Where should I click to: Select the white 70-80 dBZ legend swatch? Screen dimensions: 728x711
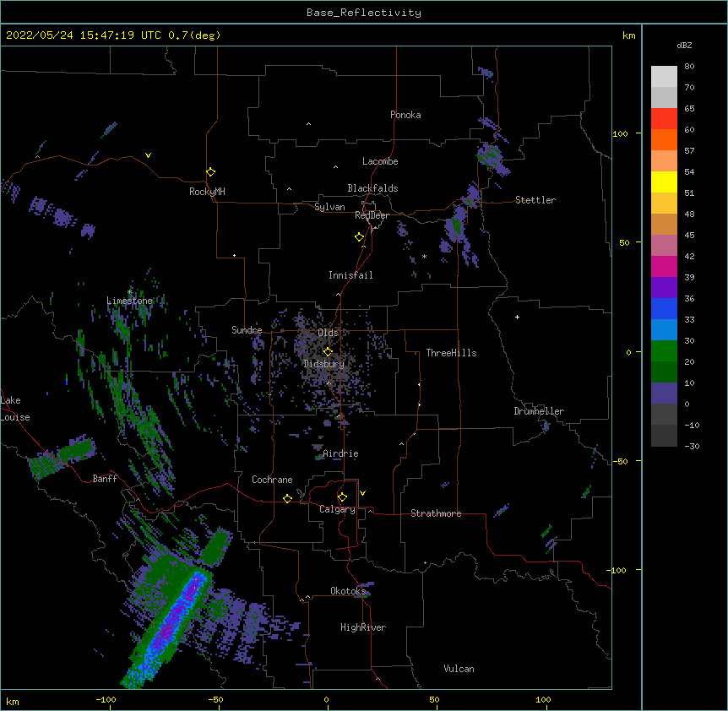[x=664, y=76]
